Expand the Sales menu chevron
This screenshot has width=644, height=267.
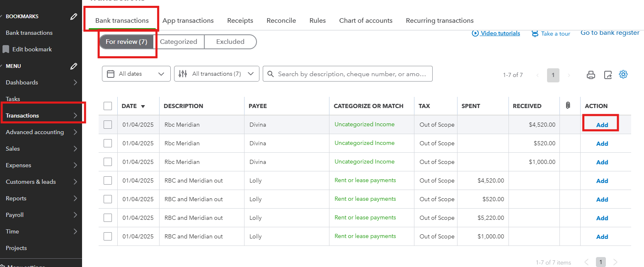click(75, 149)
